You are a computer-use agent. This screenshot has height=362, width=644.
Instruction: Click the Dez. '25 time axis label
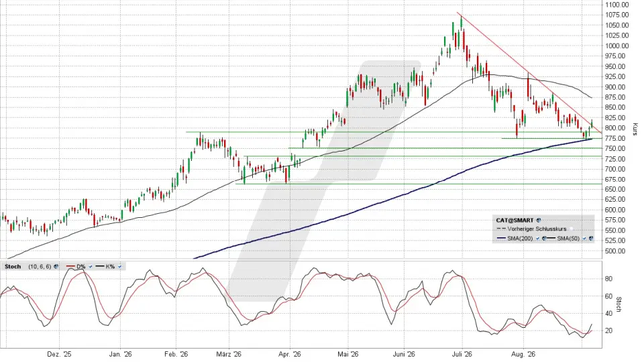coord(59,354)
